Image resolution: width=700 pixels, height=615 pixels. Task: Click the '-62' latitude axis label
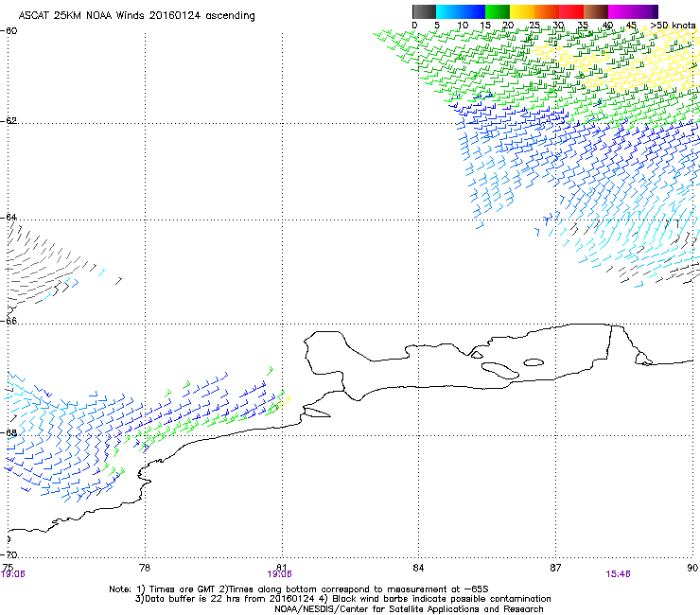click(x=9, y=120)
